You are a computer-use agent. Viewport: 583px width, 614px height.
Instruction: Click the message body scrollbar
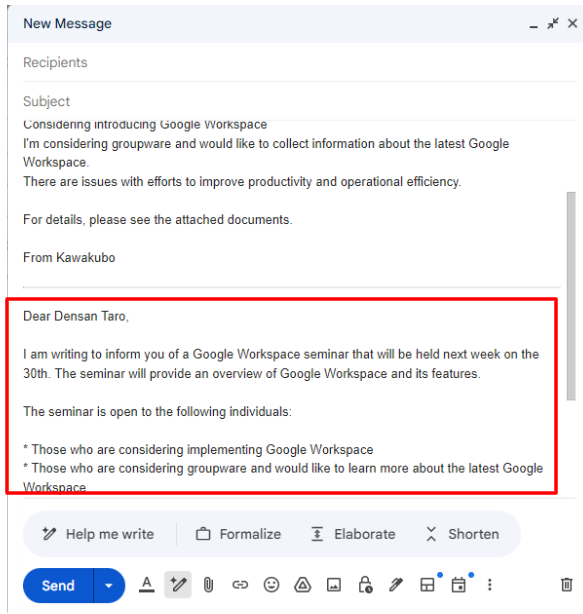(571, 296)
